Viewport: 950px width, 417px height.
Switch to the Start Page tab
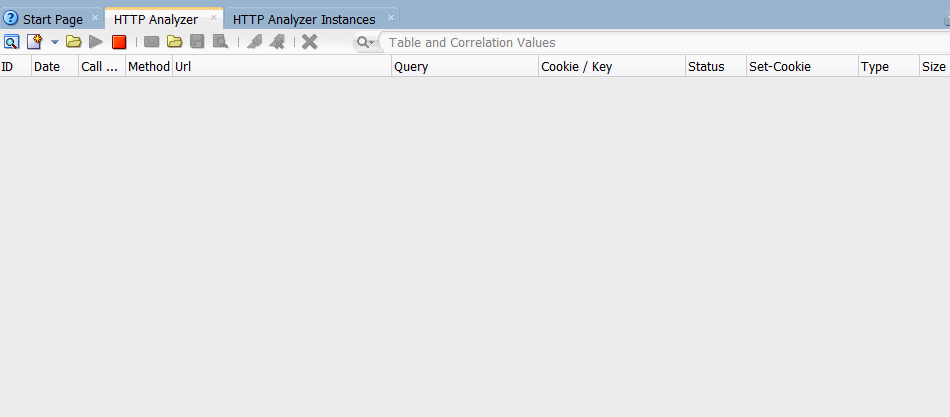click(x=53, y=19)
